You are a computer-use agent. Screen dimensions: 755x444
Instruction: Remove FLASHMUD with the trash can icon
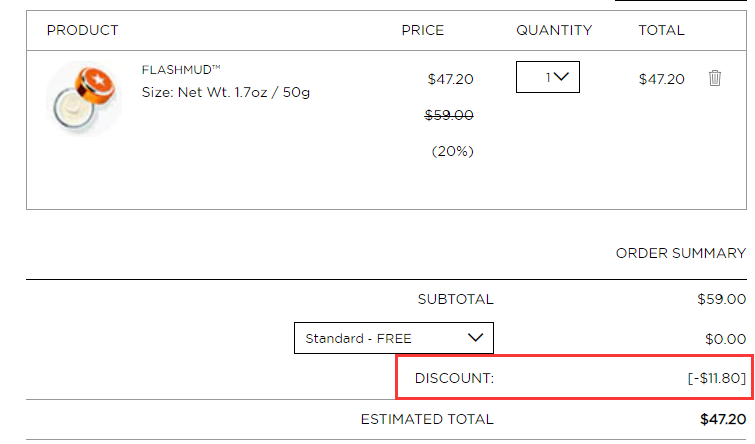pyautogui.click(x=715, y=78)
